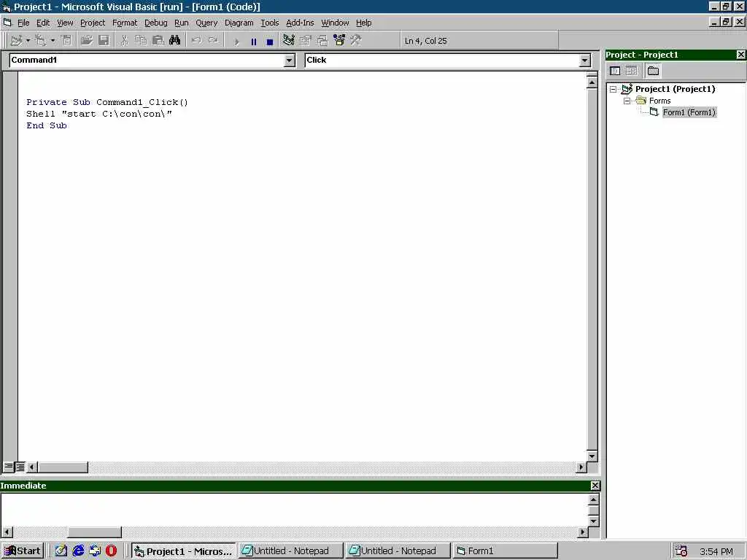Open the Debug menu
This screenshot has height=560, width=747.
156,23
